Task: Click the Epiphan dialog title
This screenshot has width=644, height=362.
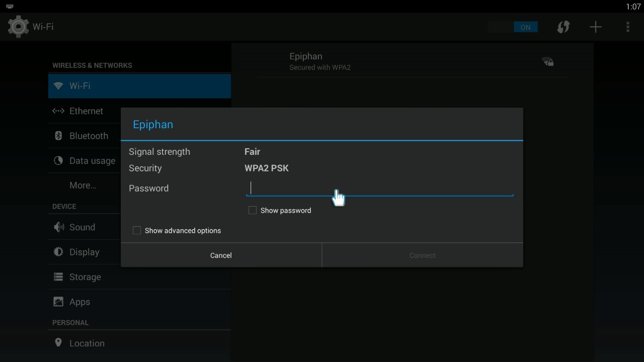Action: click(x=153, y=125)
